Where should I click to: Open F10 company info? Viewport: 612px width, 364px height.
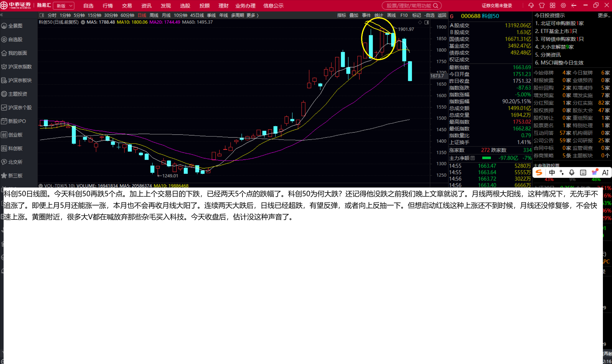[x=404, y=15]
